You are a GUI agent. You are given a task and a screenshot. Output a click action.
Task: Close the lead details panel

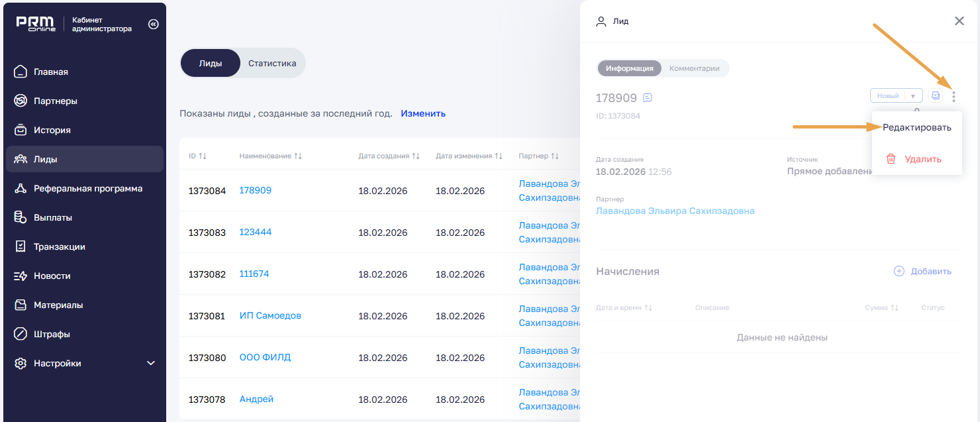click(x=959, y=21)
